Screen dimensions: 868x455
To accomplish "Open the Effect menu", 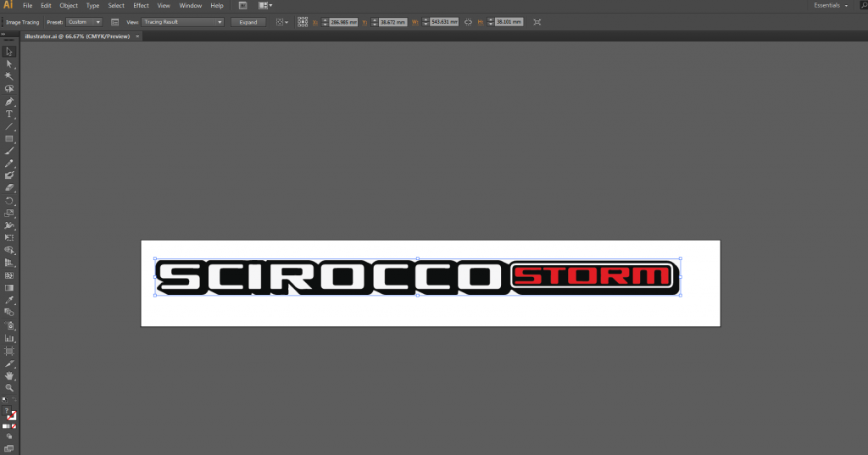I will (x=141, y=5).
